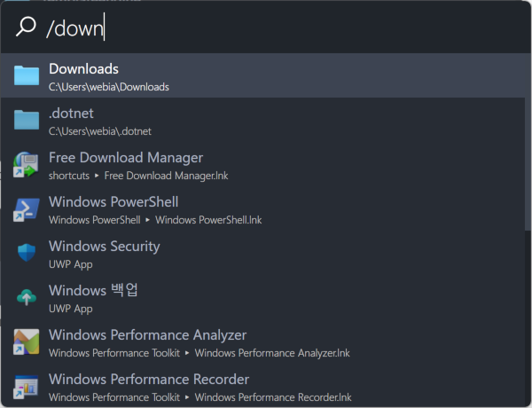Click the .dotnet folder icon
532x408 pixels.
[x=27, y=120]
